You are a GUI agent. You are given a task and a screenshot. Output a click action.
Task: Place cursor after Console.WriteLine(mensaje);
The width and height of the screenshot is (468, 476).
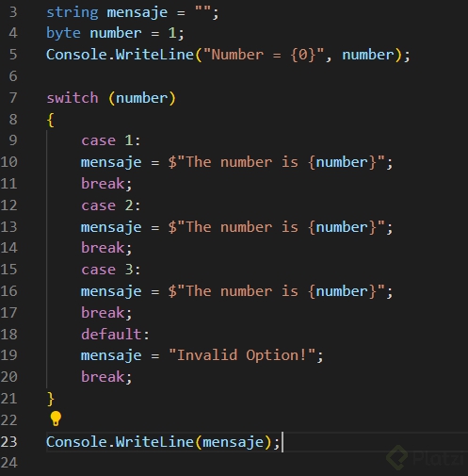282,442
